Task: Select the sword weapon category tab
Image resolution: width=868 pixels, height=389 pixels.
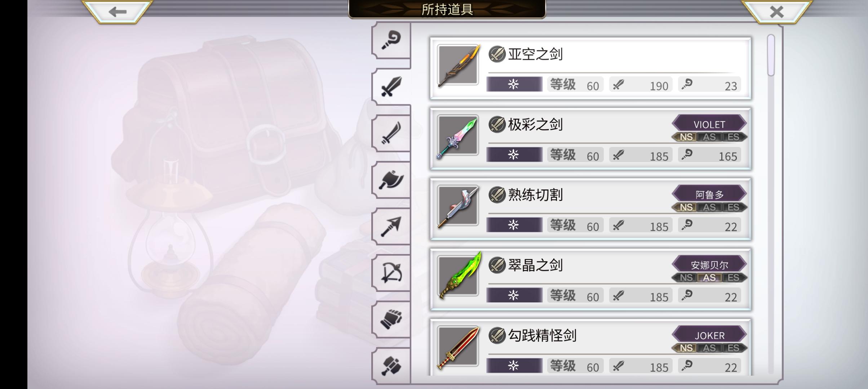Action: [391, 87]
